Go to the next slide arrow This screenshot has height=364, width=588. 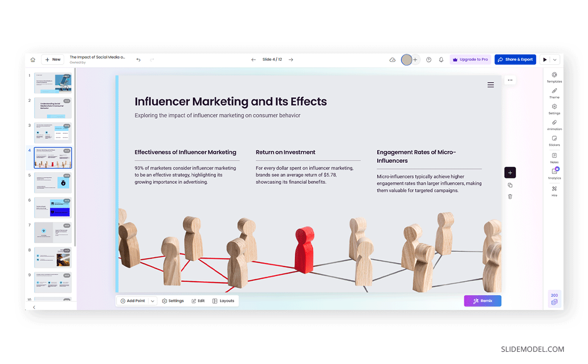click(291, 60)
